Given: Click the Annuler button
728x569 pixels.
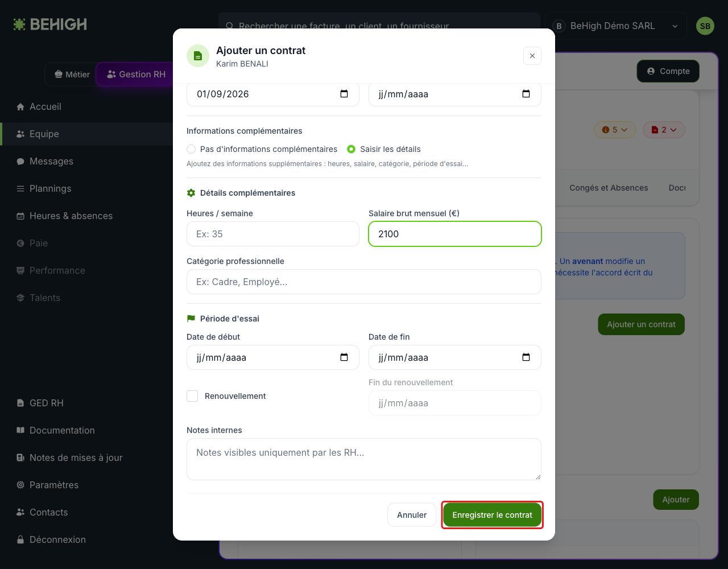Looking at the screenshot, I should [x=412, y=515].
